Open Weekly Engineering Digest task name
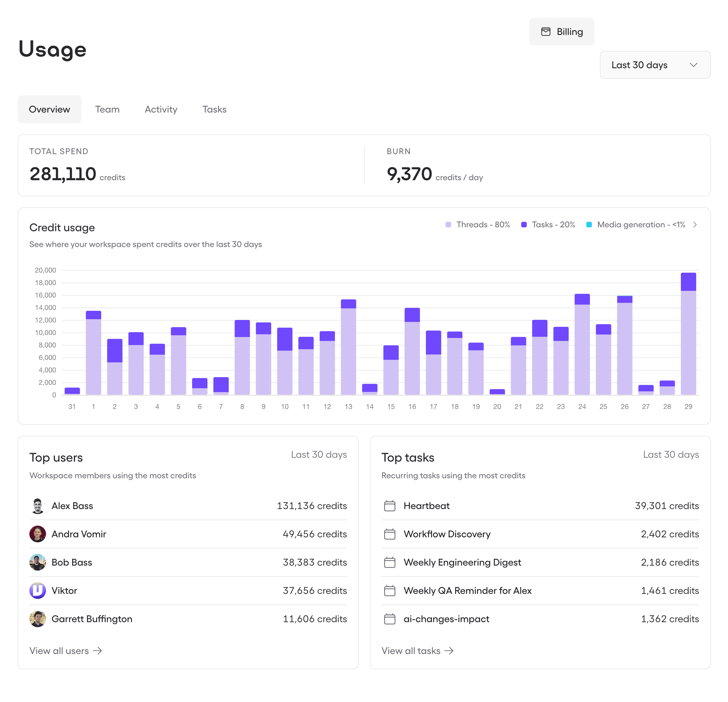 [x=462, y=562]
